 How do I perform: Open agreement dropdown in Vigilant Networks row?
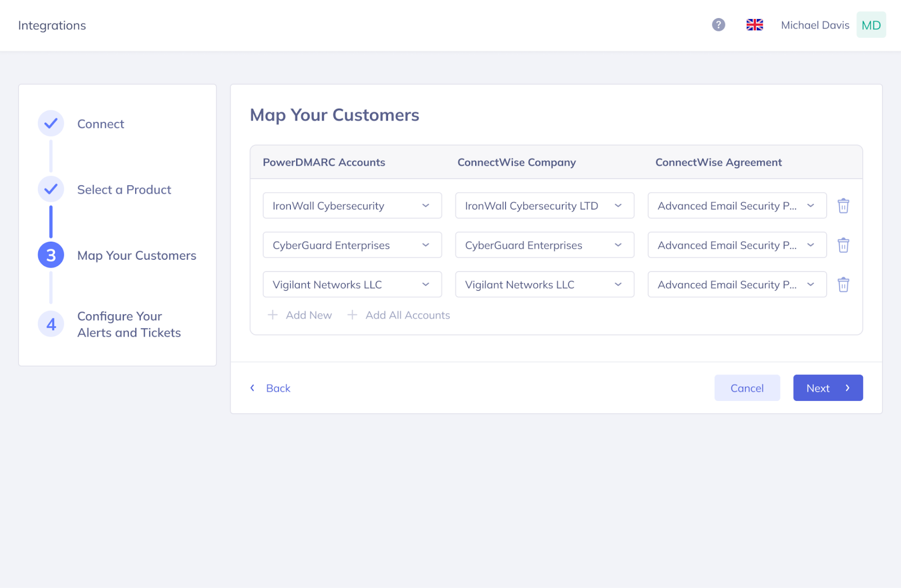(x=737, y=284)
